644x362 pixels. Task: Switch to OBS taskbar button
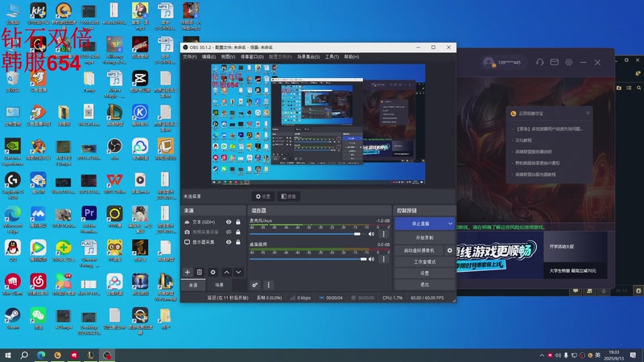pos(107,355)
